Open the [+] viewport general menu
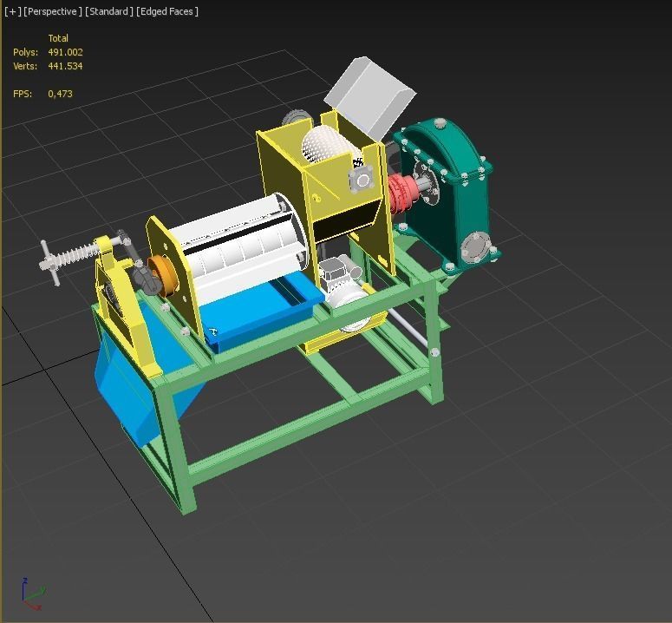Screen dimensions: 672x623 point(12,11)
